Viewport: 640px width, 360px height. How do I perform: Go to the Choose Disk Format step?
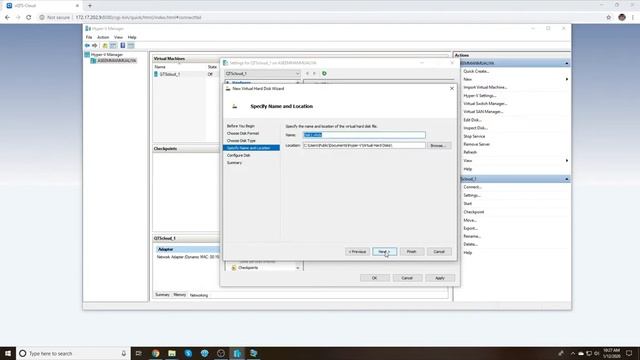(x=243, y=133)
